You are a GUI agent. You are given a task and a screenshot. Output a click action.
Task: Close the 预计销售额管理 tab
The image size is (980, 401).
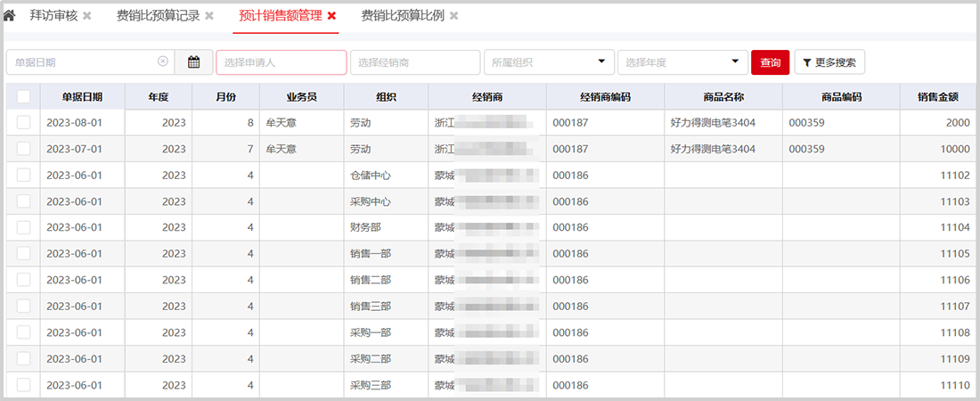tap(331, 16)
